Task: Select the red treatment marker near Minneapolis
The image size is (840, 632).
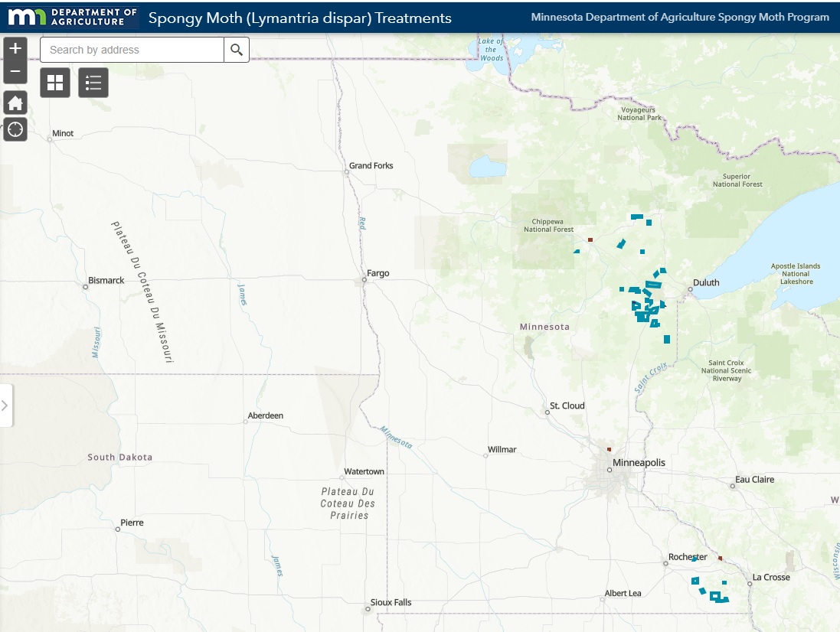Action: coord(609,449)
